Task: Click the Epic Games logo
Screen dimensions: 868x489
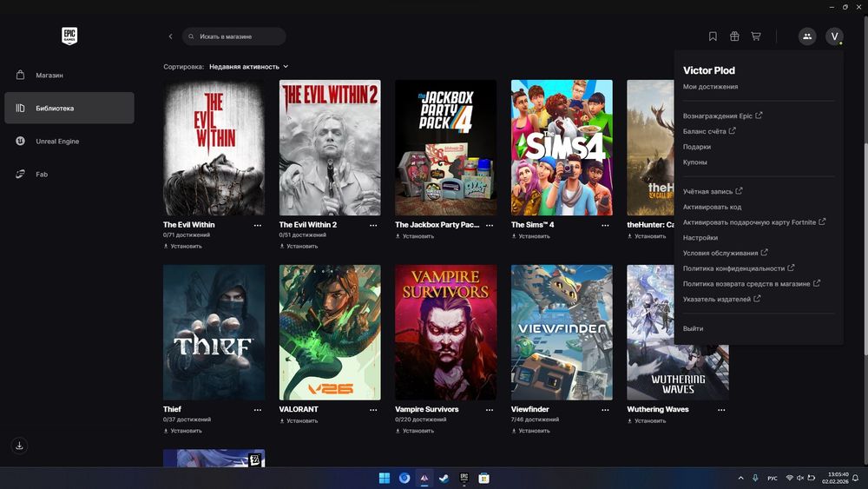Action: 69,36
